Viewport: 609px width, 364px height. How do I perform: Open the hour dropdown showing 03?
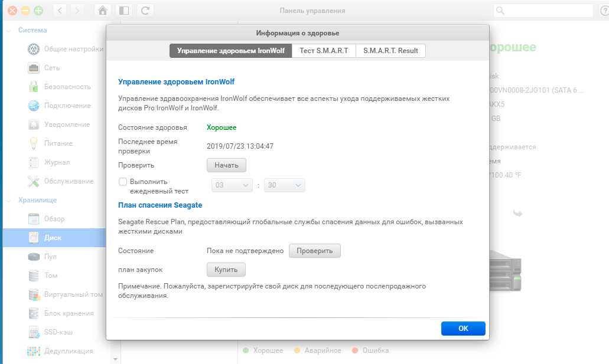(232, 185)
